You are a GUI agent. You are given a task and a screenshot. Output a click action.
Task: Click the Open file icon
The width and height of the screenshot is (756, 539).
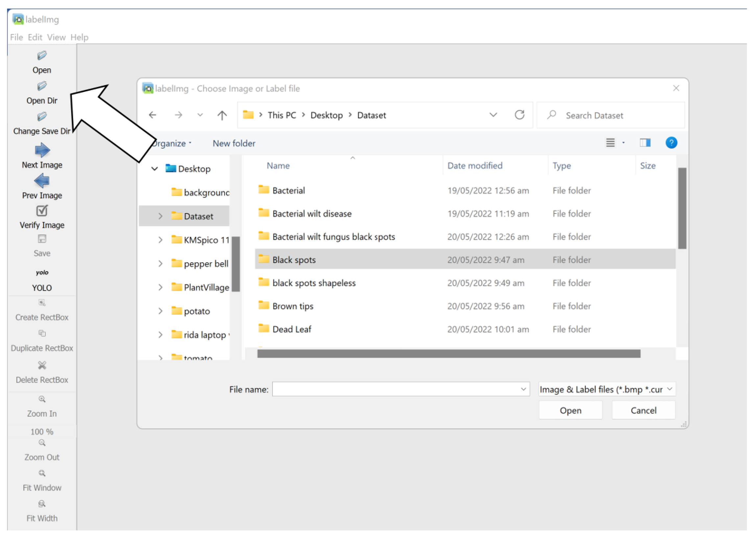(x=42, y=56)
